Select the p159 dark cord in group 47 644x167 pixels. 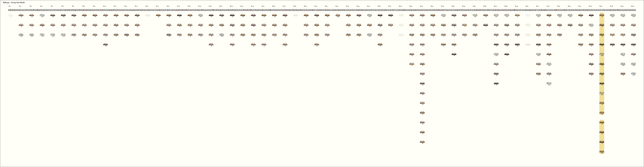[496, 83]
